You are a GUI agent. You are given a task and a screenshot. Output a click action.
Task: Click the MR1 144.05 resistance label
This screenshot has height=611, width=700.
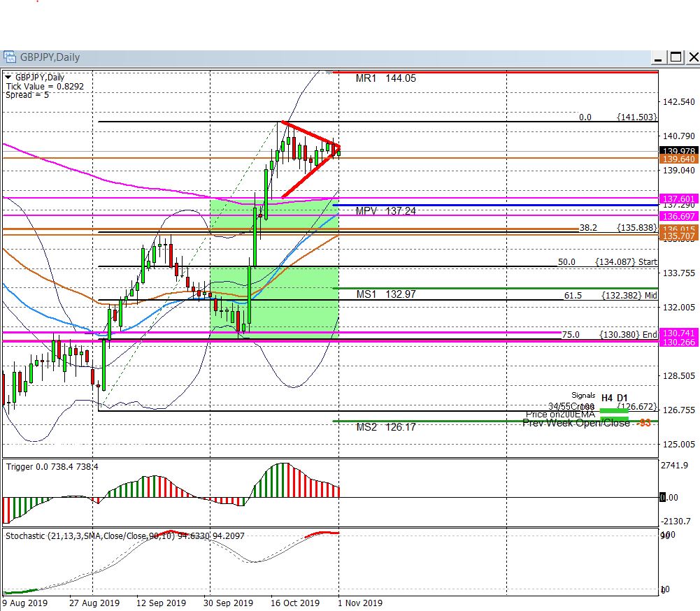click(385, 79)
